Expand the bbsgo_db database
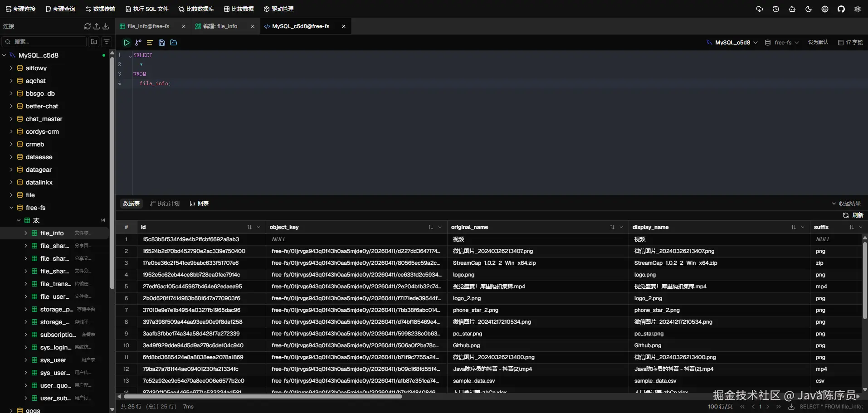 (11, 93)
